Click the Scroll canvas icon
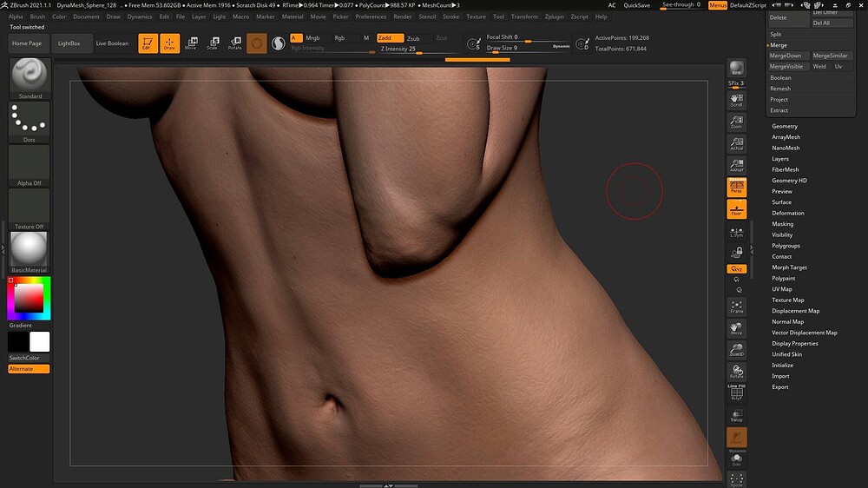 click(x=737, y=100)
